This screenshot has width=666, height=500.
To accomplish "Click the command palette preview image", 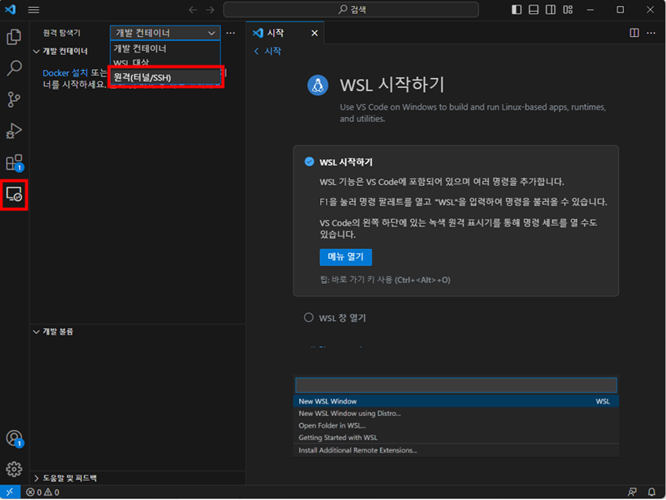I will click(x=456, y=417).
